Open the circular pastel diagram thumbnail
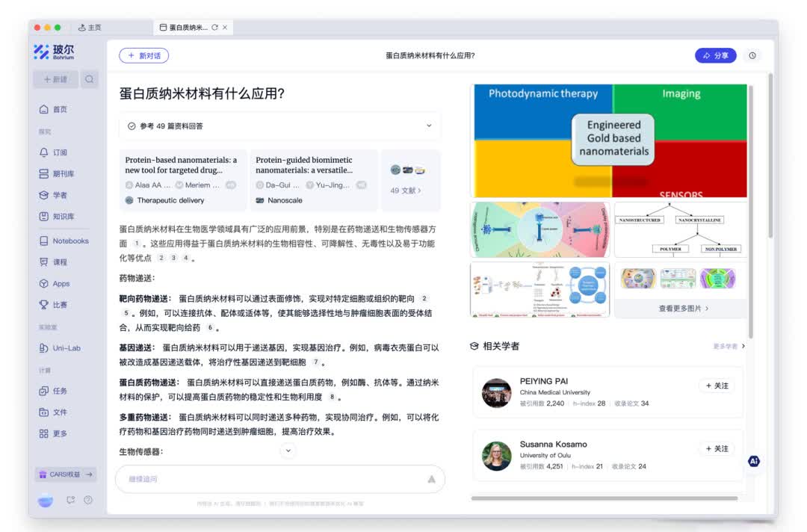807x532 pixels. point(539,230)
